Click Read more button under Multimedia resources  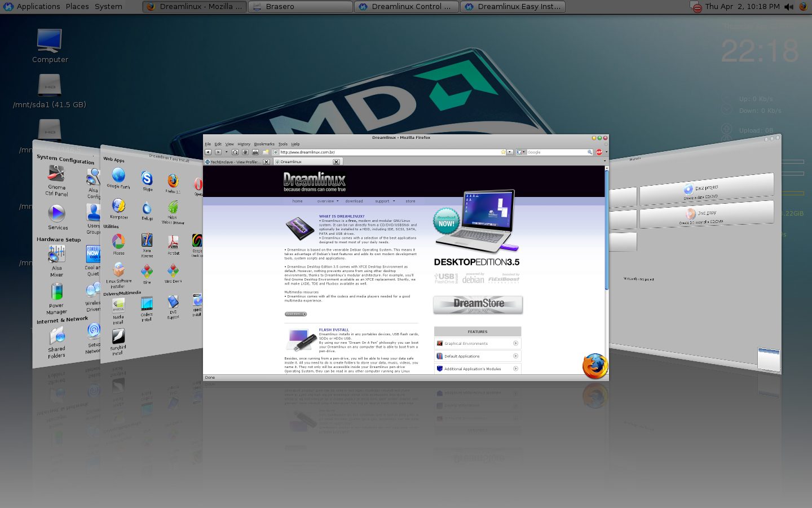tap(295, 314)
